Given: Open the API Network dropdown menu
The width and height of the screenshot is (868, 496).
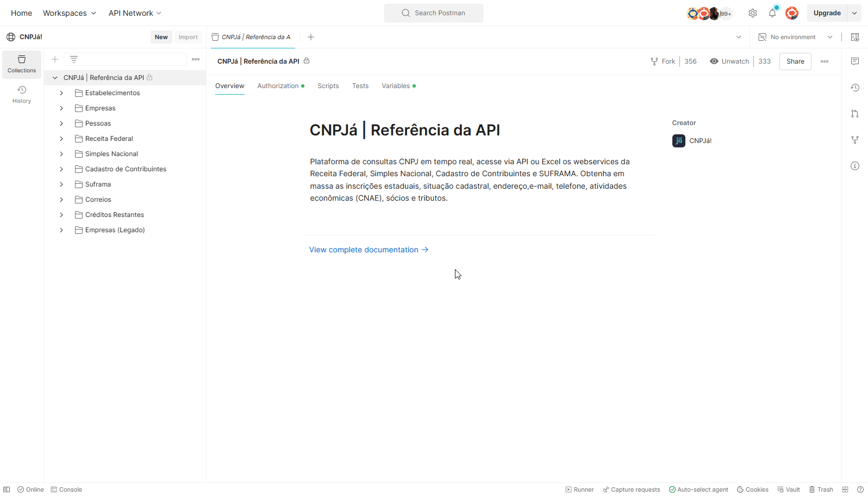Looking at the screenshot, I should click(x=135, y=13).
